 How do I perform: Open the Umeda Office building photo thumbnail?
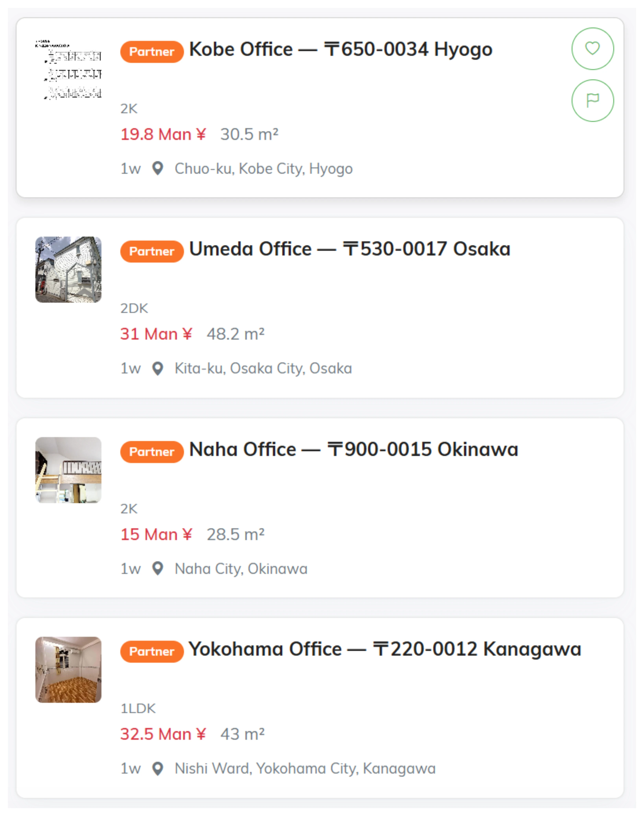point(68,269)
